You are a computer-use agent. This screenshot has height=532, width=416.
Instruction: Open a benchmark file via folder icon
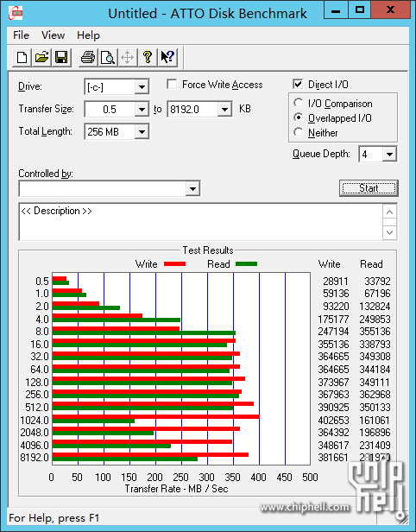pos(41,57)
